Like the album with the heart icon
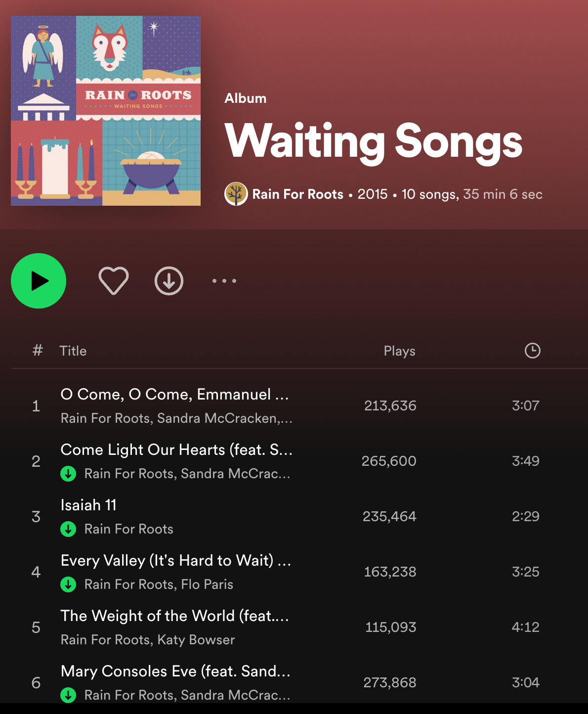Image resolution: width=588 pixels, height=714 pixels. tap(114, 281)
